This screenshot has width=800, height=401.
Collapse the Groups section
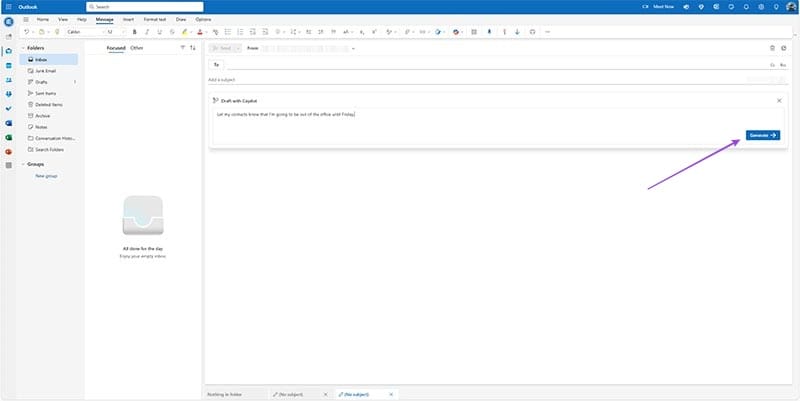[x=23, y=164]
